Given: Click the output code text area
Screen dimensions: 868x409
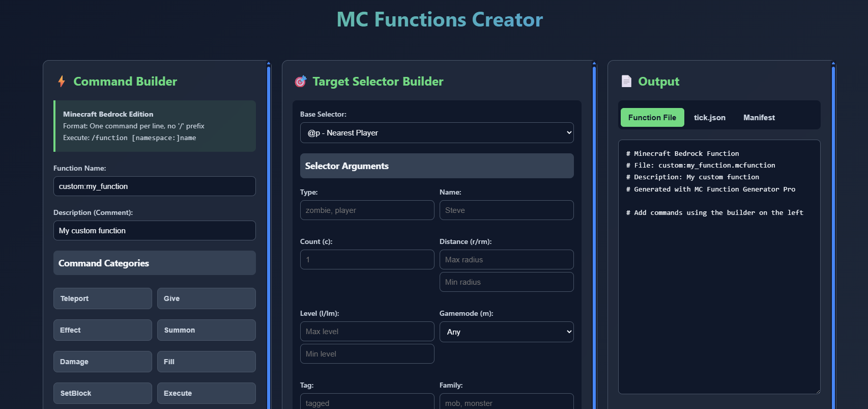Looking at the screenshot, I should pos(719,267).
